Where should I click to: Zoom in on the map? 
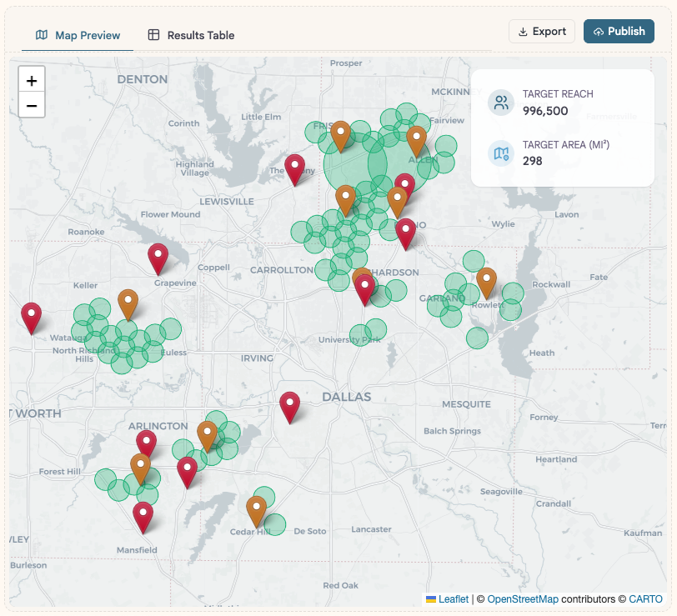[x=32, y=81]
